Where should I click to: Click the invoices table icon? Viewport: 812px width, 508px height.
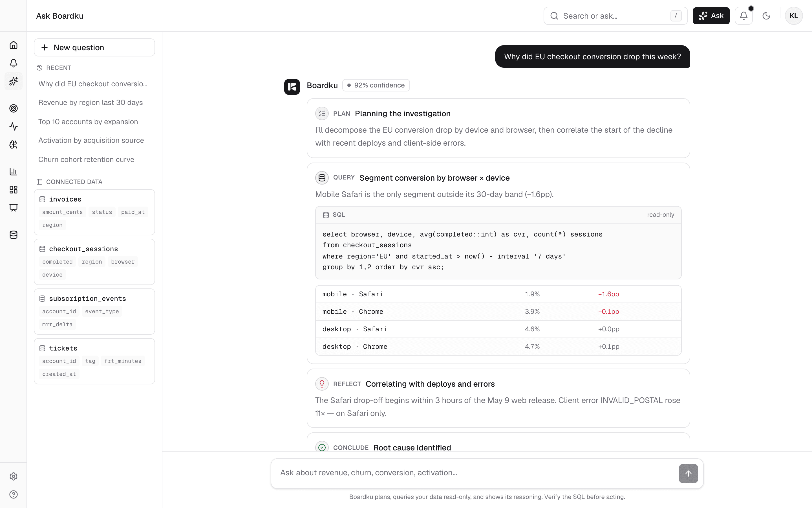pos(42,199)
